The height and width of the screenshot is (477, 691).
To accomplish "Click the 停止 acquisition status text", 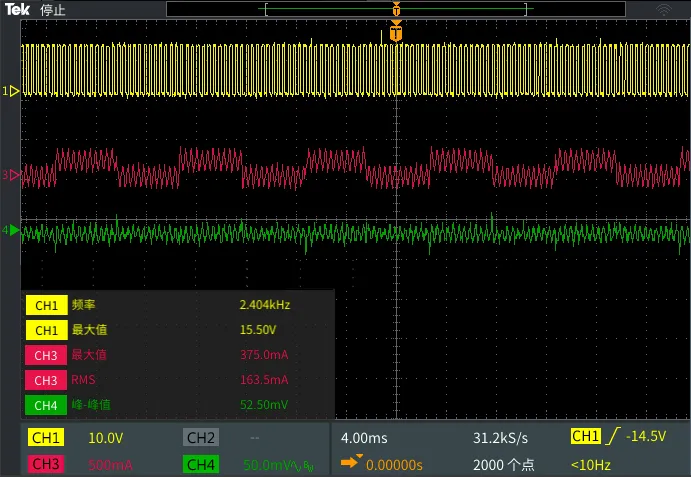I will 52,10.
